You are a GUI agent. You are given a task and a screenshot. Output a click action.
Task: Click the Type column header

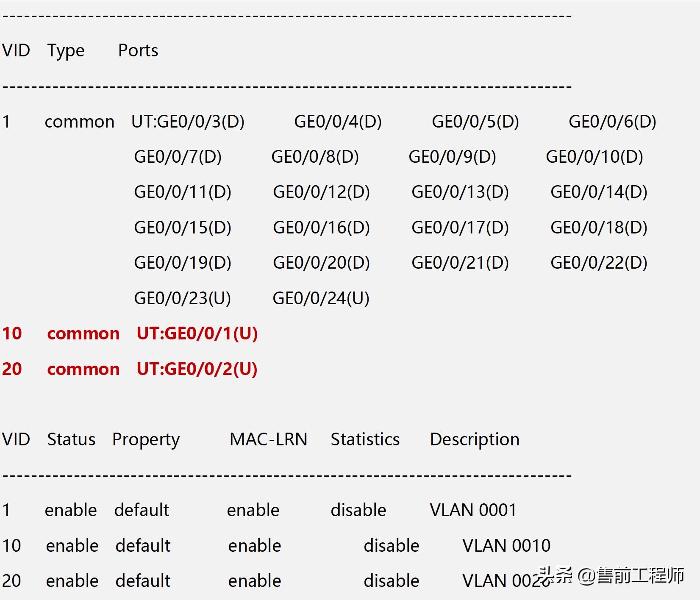point(66,50)
